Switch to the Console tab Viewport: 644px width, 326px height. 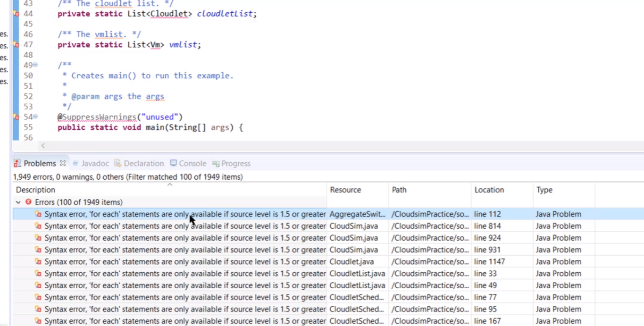188,163
